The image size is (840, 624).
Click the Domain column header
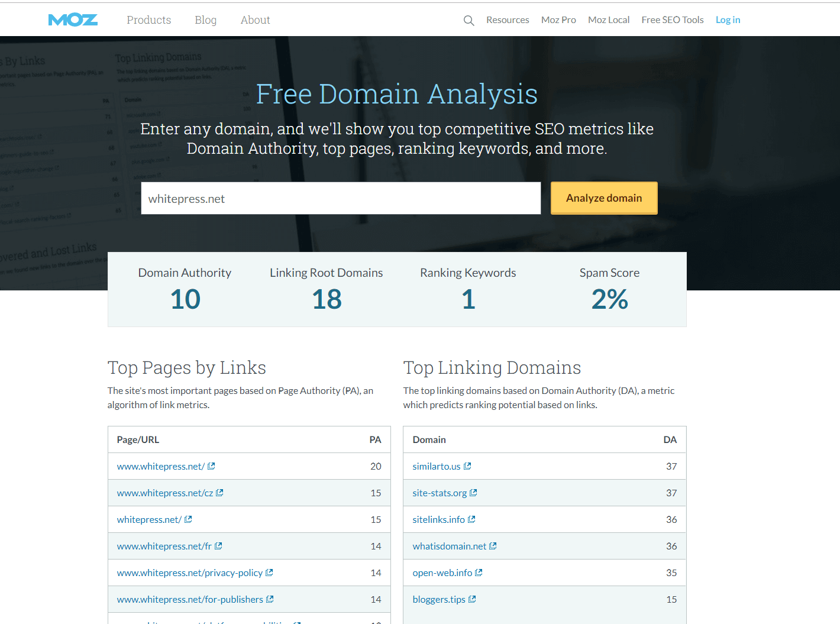coord(429,440)
